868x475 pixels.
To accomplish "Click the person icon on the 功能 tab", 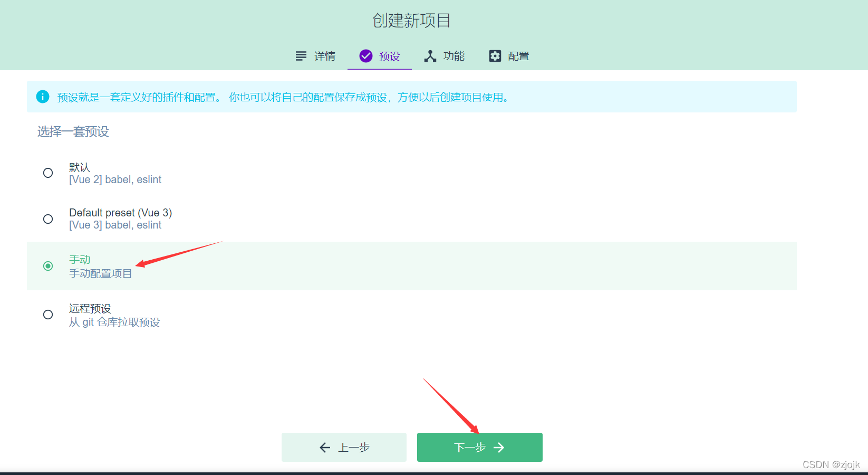I will (430, 55).
